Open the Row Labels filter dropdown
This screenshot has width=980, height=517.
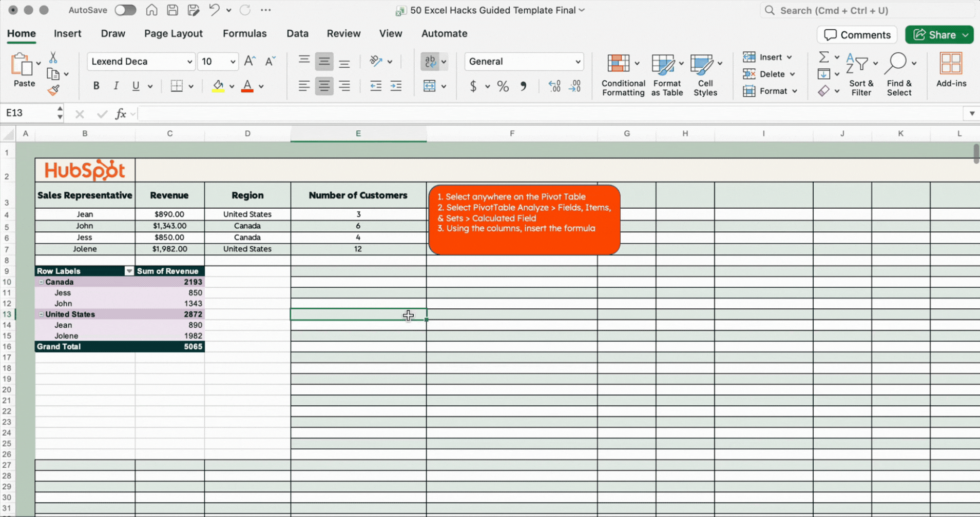coord(128,271)
